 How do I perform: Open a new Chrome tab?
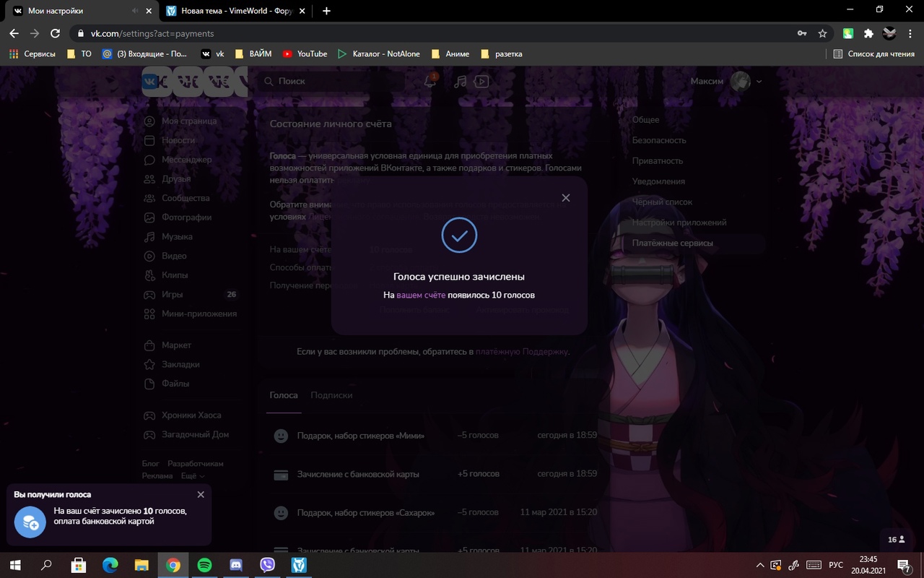tap(326, 11)
